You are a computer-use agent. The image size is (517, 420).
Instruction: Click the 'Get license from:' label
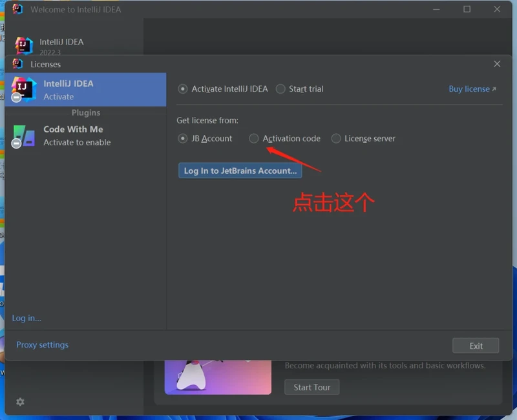pos(207,120)
